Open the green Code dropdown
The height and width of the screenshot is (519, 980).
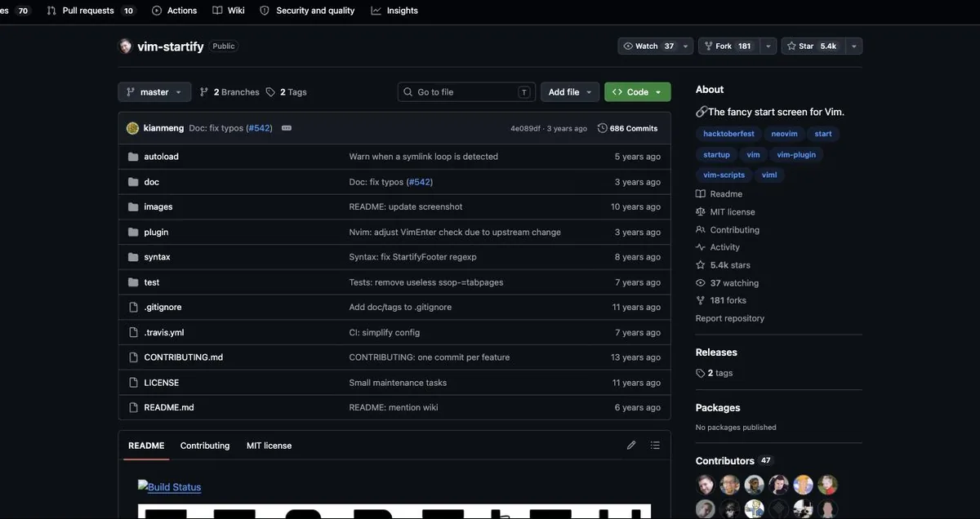click(x=638, y=92)
